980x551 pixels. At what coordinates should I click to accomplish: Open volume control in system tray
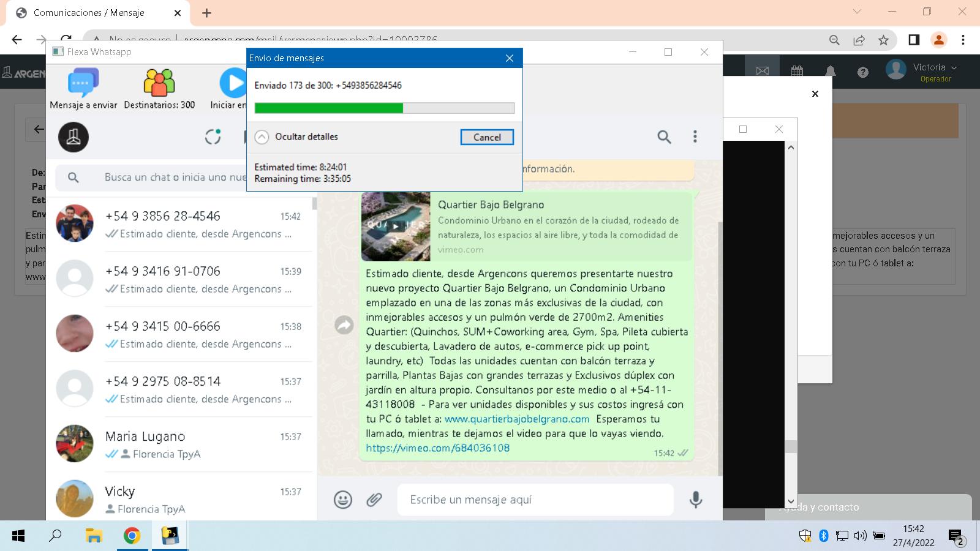860,536
